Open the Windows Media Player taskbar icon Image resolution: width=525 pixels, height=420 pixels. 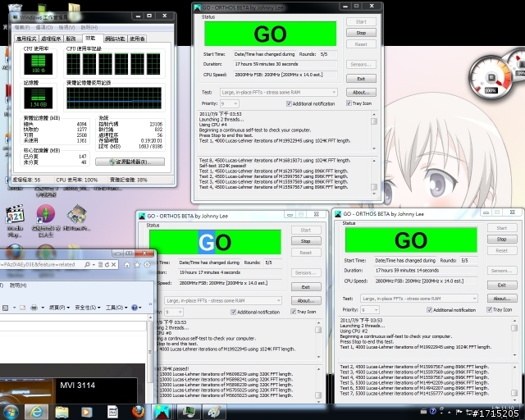click(87, 412)
